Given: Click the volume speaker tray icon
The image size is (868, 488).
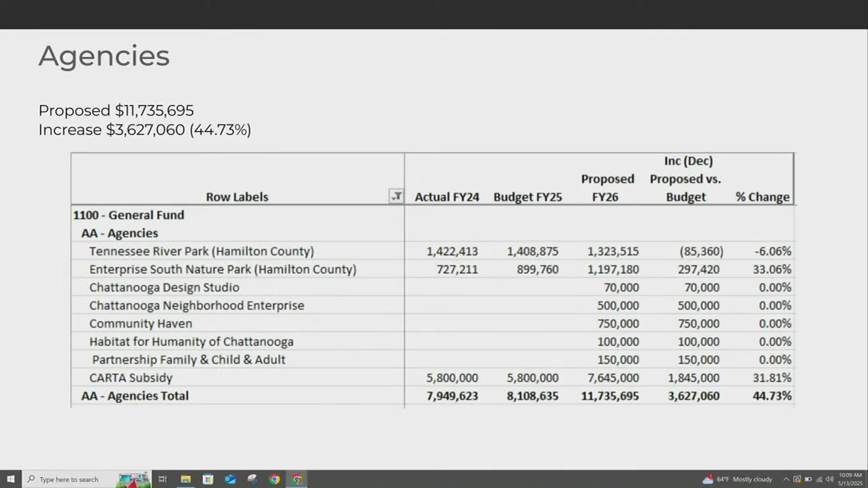Looking at the screenshot, I should (830, 479).
